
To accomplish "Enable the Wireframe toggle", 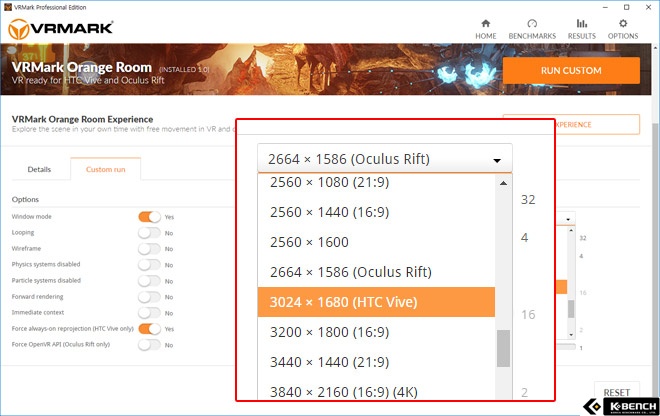I will (149, 249).
